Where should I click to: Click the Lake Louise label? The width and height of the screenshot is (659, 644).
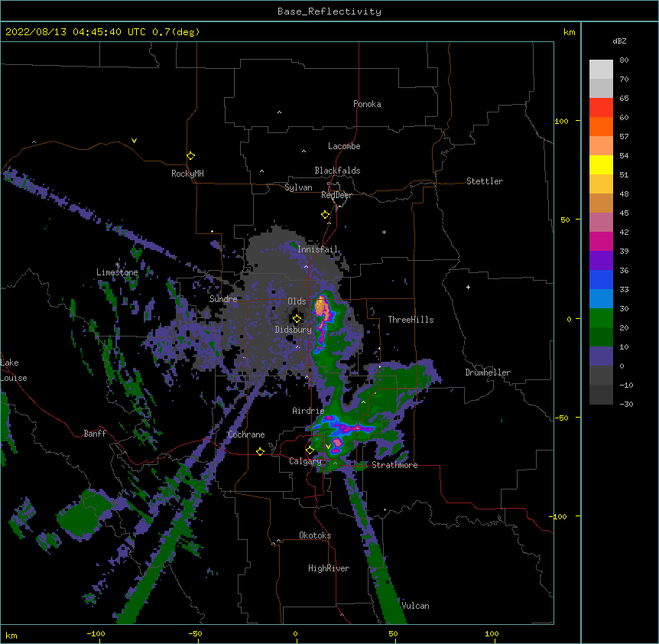point(14,370)
